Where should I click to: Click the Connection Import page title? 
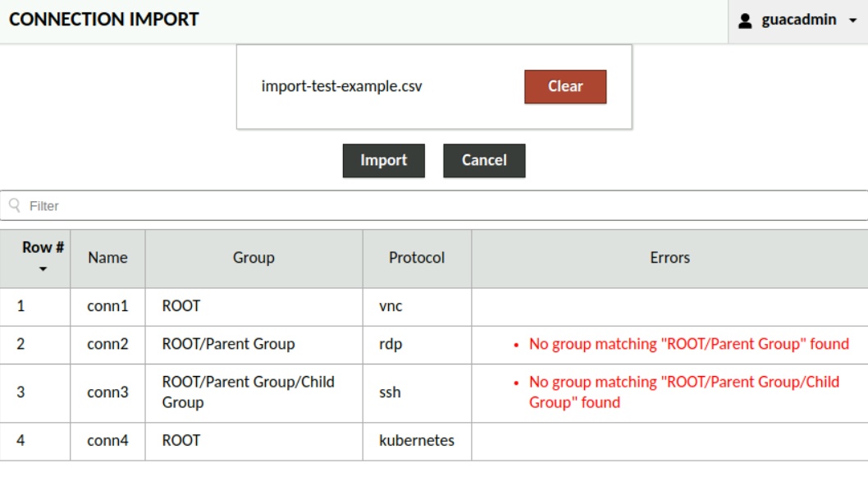tap(104, 20)
